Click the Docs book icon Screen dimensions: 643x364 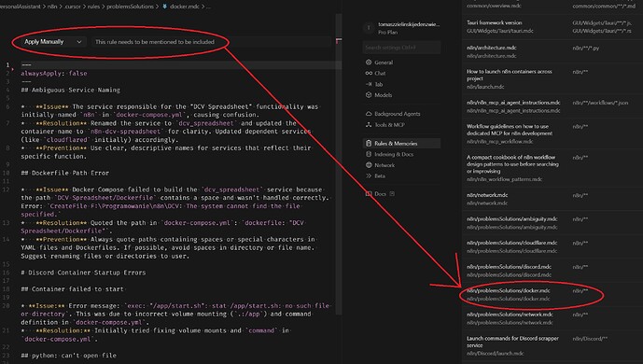click(x=369, y=193)
